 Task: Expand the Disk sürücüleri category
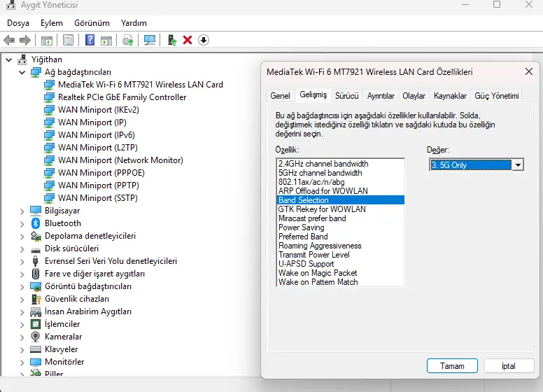click(x=22, y=249)
